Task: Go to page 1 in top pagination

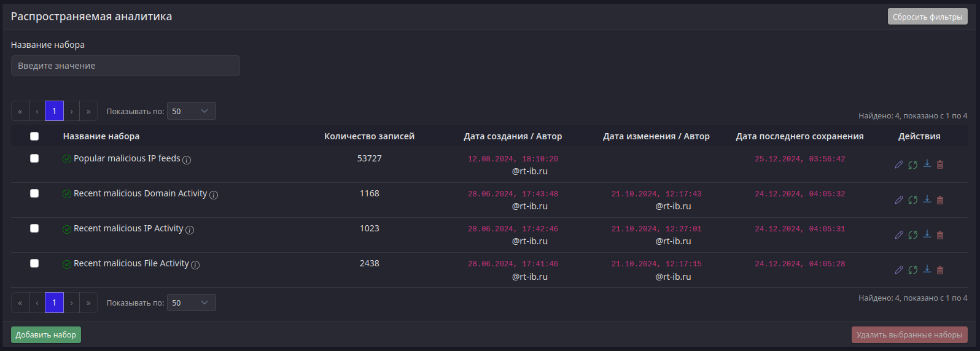Action: pos(54,111)
